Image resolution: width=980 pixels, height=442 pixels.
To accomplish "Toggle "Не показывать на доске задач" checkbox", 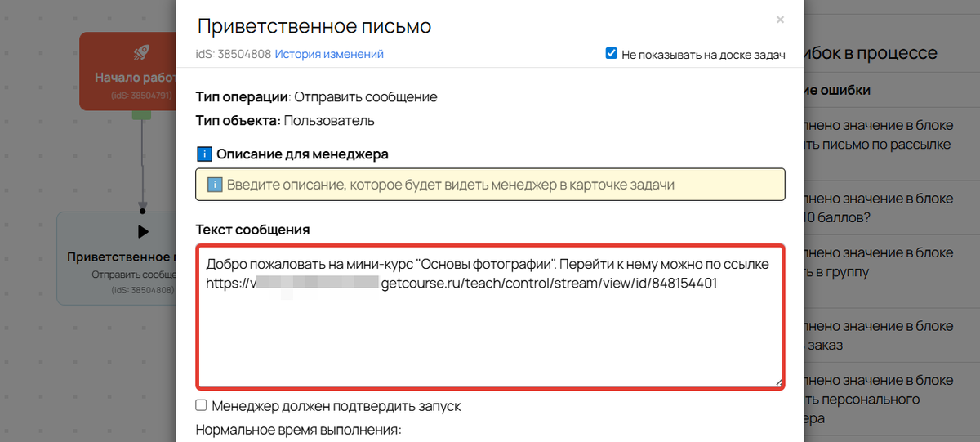I will 611,54.
